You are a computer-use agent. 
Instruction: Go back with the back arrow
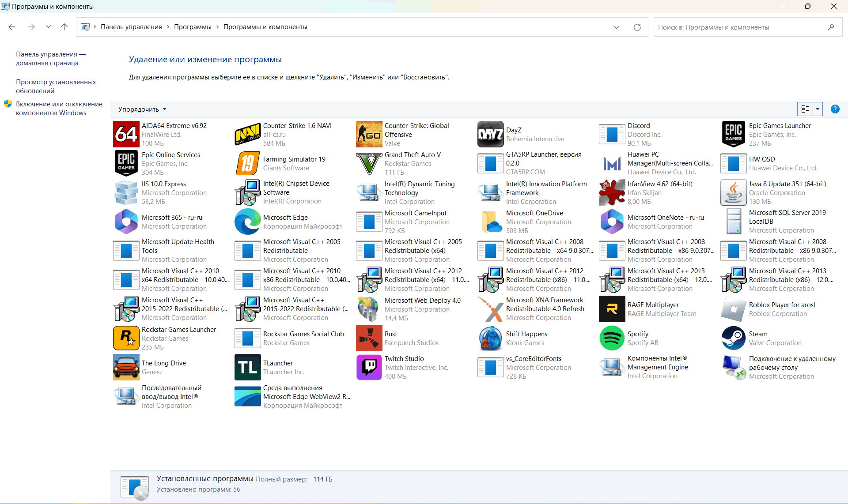(12, 27)
